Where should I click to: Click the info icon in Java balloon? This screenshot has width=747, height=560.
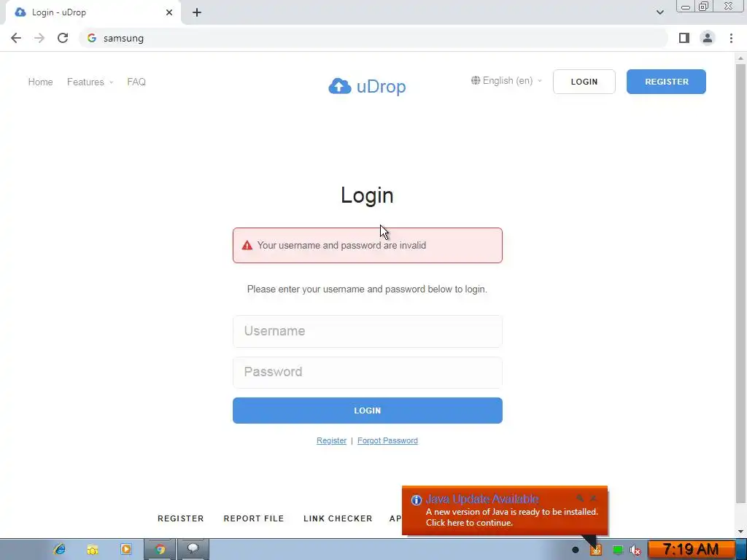[417, 500]
